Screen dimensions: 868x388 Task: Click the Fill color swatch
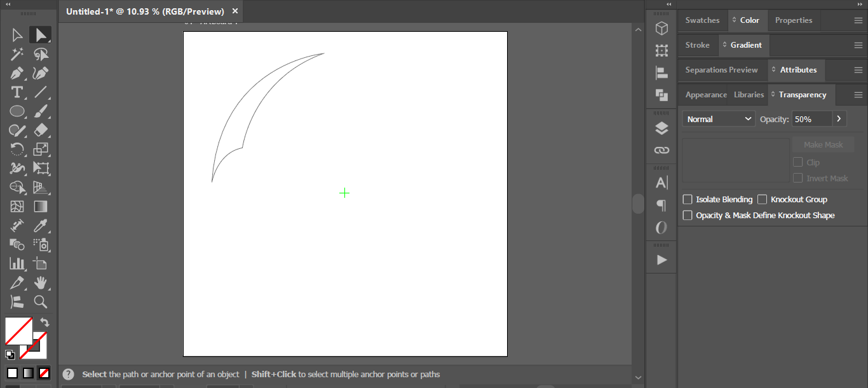coord(18,331)
